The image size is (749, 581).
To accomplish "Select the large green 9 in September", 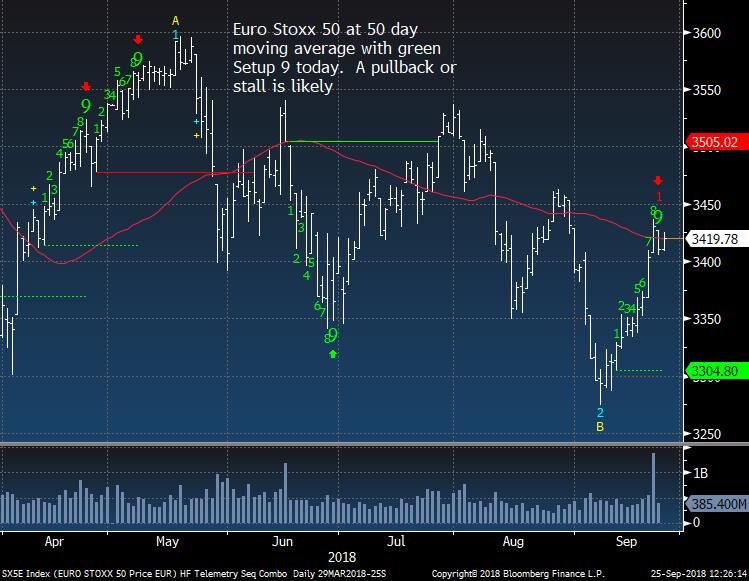I will [x=658, y=217].
